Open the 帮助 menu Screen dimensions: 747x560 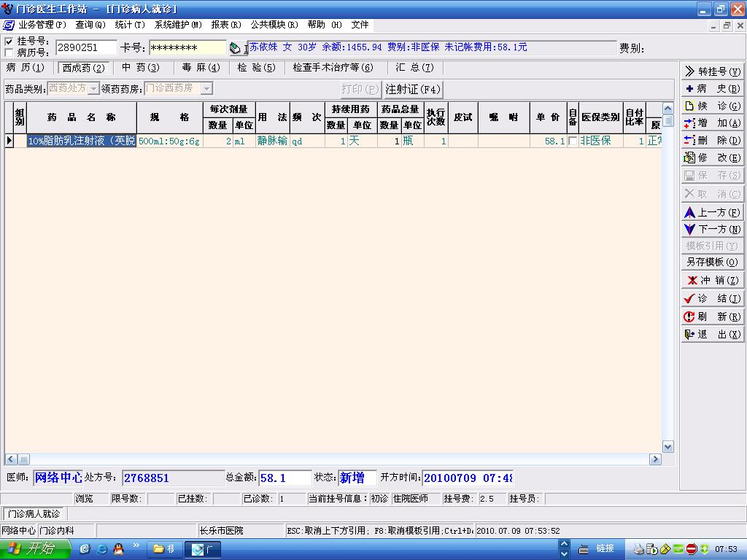click(x=325, y=25)
